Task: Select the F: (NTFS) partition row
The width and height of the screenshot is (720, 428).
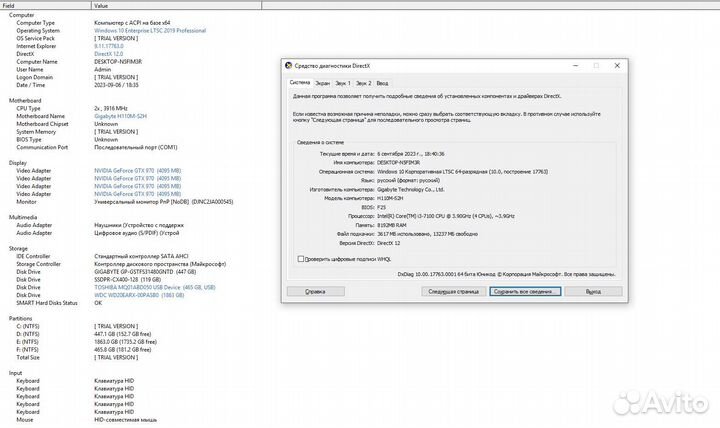Action: point(84,350)
